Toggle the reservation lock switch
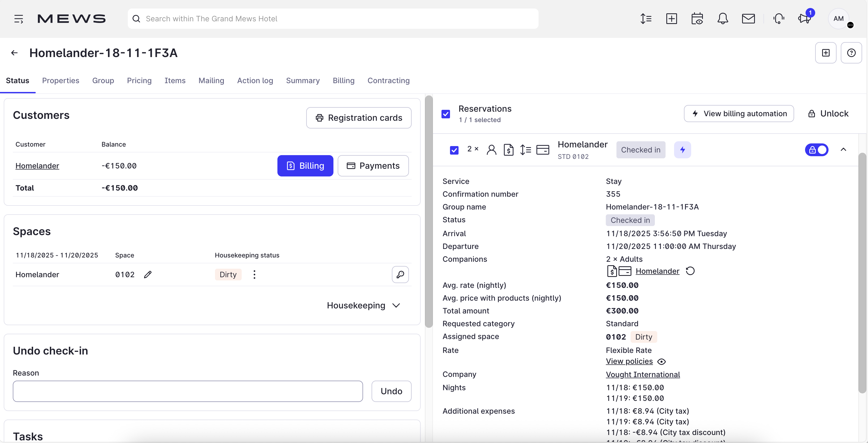The image size is (868, 443). [817, 150]
